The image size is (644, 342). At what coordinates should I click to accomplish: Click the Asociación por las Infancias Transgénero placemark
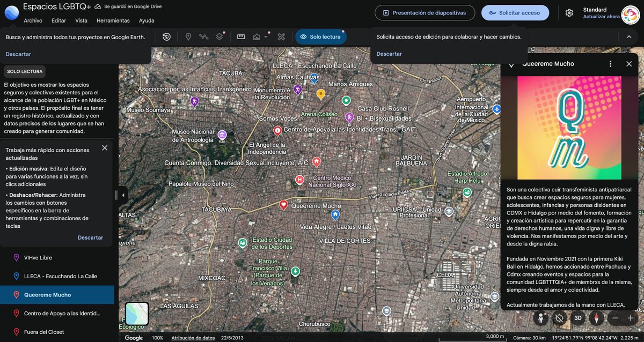click(x=194, y=101)
